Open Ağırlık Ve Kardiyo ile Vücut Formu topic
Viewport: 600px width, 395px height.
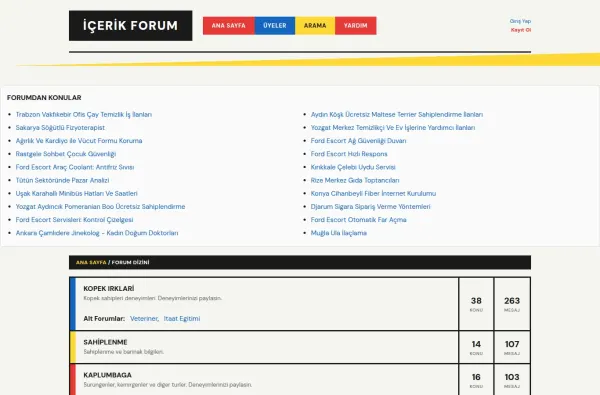click(x=79, y=141)
